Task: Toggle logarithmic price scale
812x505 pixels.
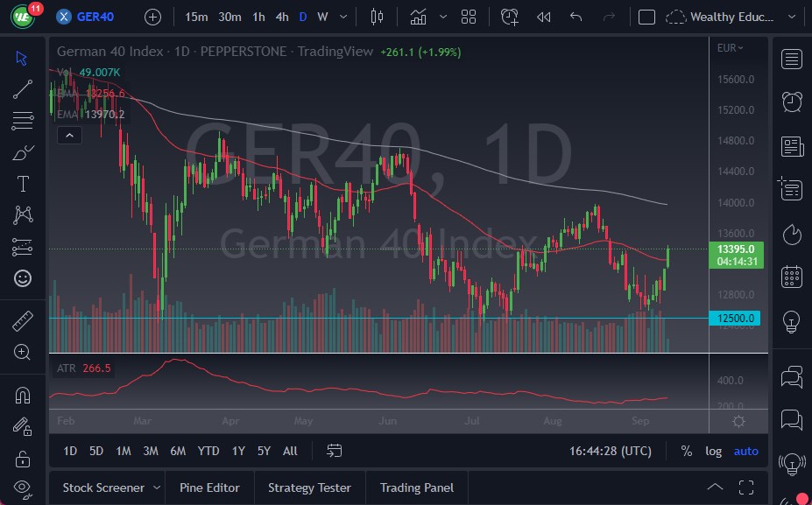Action: [713, 451]
